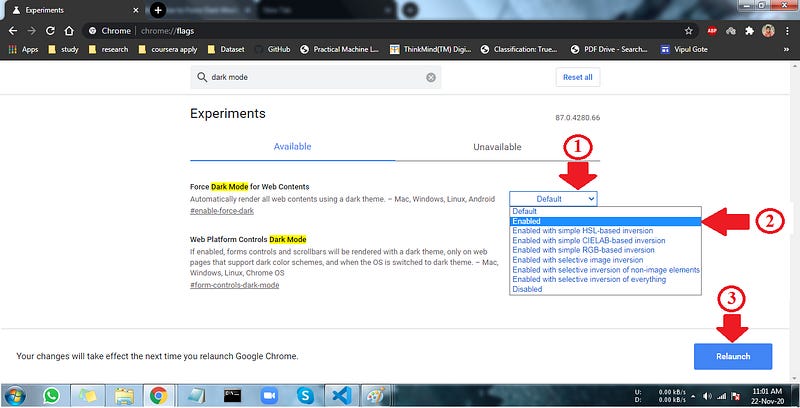
Task: Open the research bookmark folder
Action: 108,49
